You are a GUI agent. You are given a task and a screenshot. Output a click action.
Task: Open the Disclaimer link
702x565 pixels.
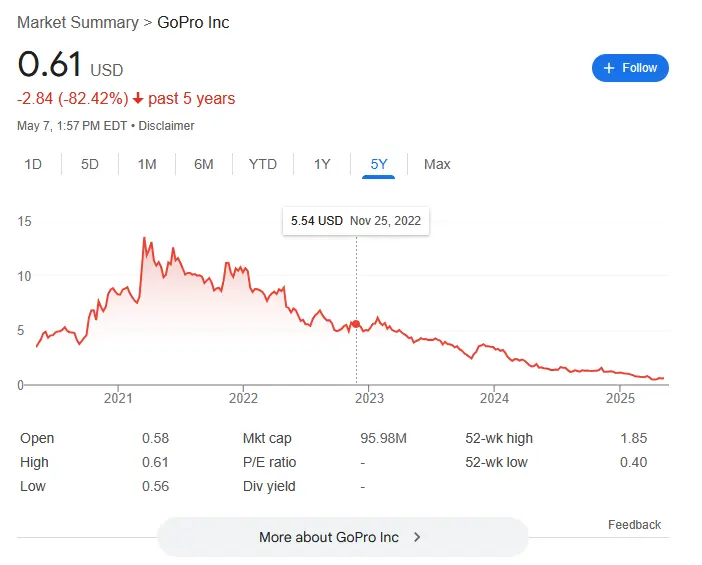[x=166, y=126]
